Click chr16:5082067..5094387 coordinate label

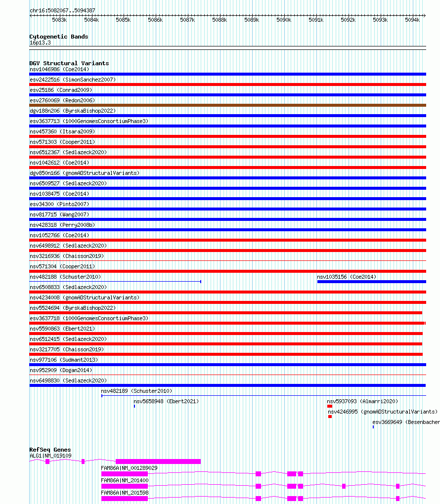tap(62, 10)
